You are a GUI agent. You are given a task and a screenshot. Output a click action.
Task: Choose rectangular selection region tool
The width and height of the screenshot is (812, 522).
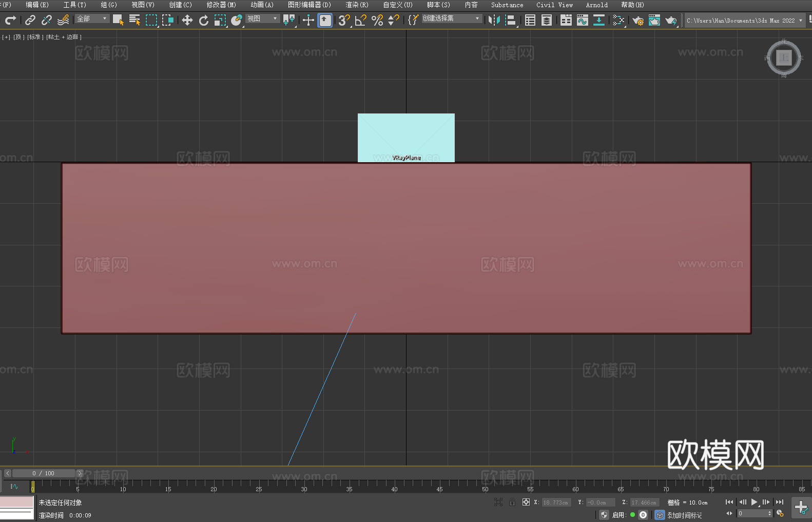[151, 20]
